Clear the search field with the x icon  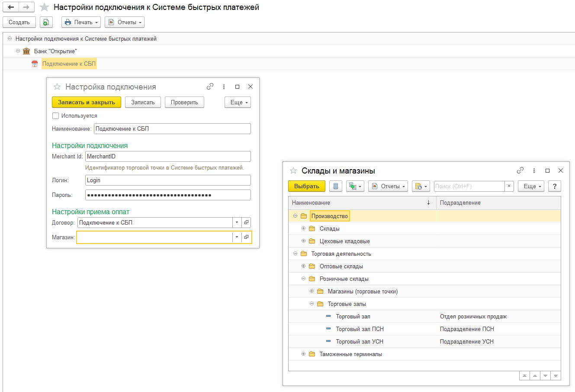point(509,186)
